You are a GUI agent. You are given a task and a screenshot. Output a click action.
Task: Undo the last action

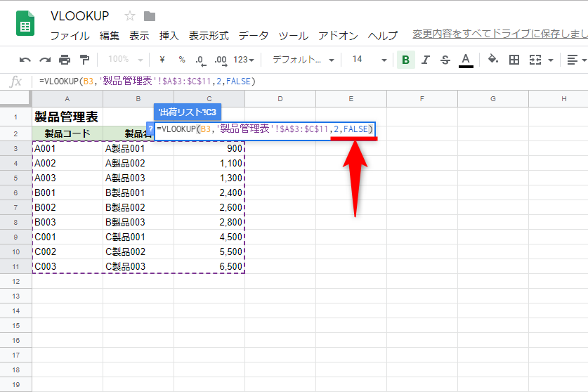(25, 60)
